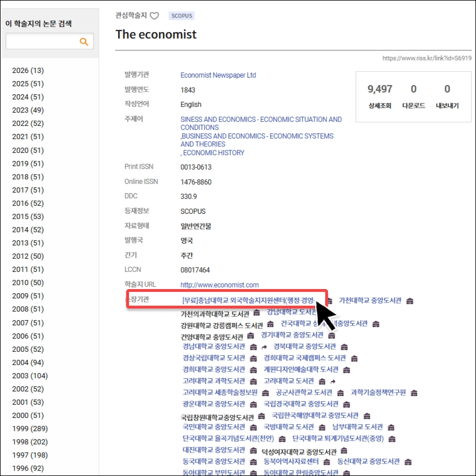The image size is (476, 476).
Task: Open the http://www.economist.com URL link
Action: 219,285
